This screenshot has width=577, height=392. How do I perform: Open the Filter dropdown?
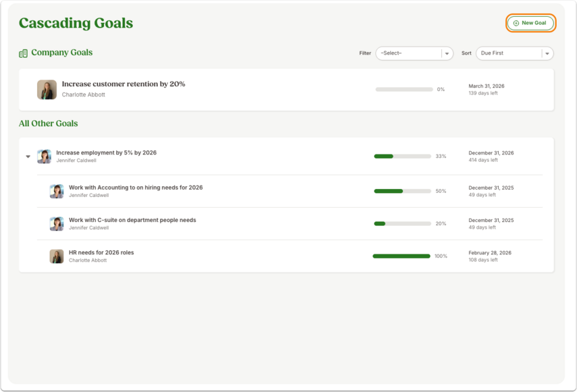tap(414, 53)
